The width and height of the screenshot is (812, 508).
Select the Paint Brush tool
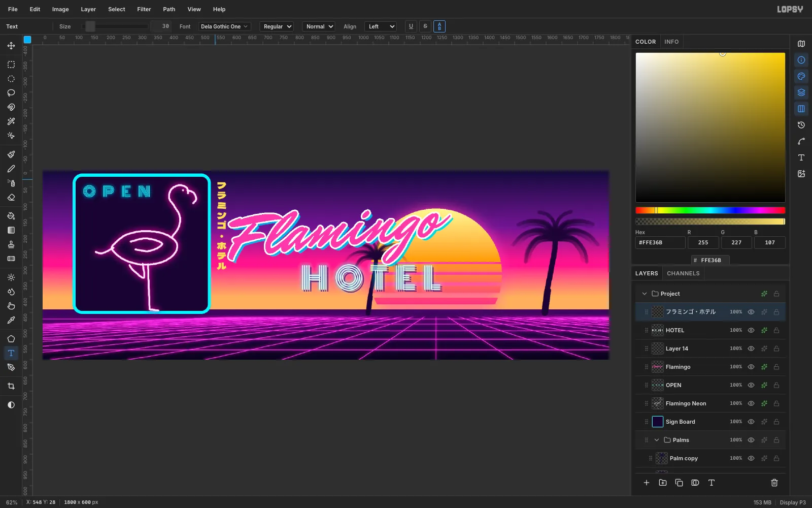[11, 154]
